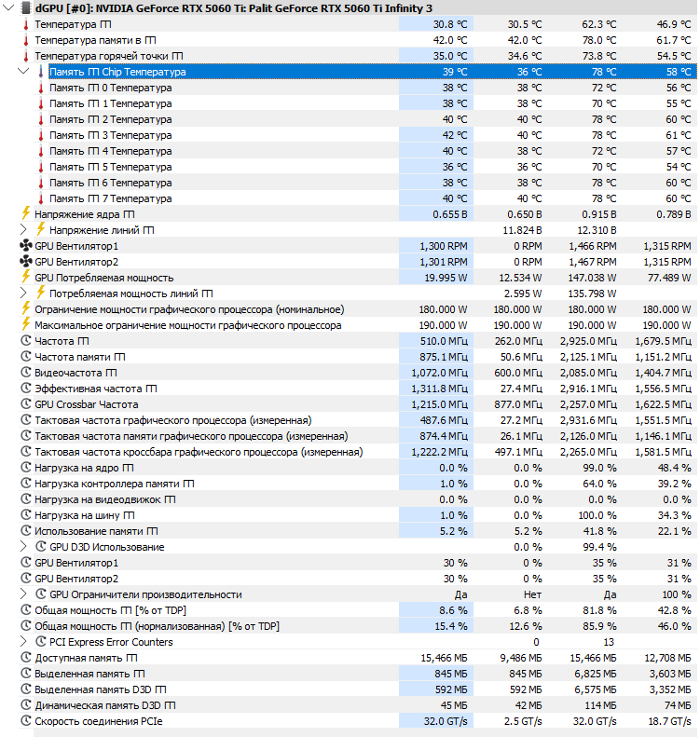Click lightning icon of Напряжение линий ГП
The height and width of the screenshot is (737, 700).
click(41, 229)
